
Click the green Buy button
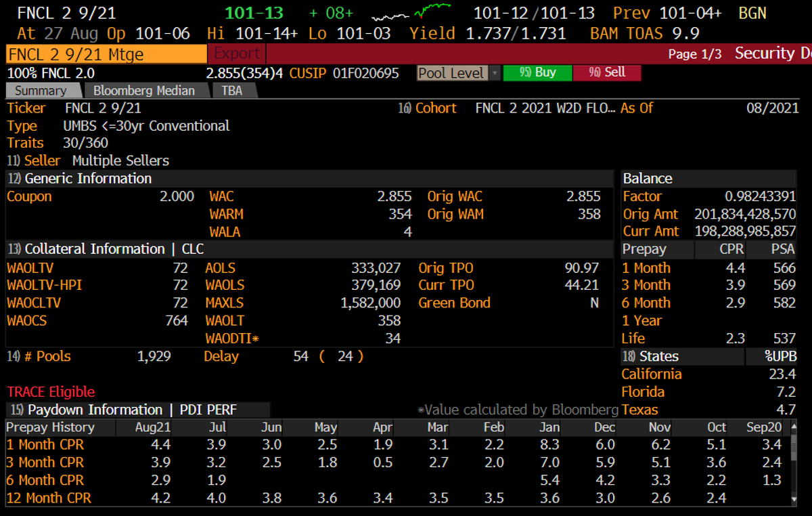tap(538, 73)
